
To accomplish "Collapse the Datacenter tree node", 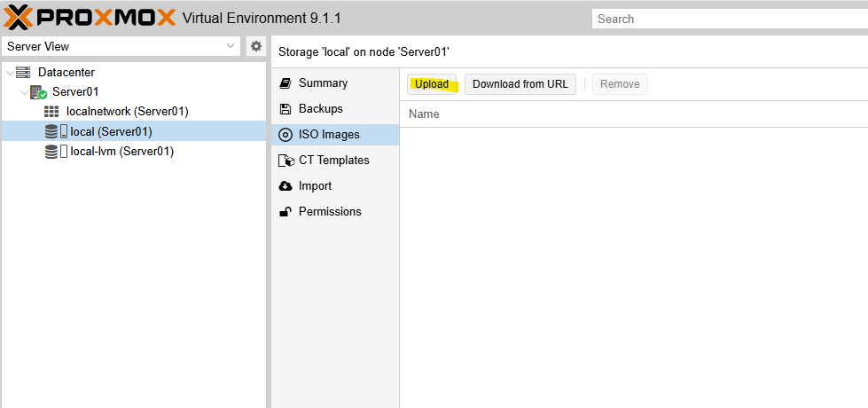I will 10,73.
